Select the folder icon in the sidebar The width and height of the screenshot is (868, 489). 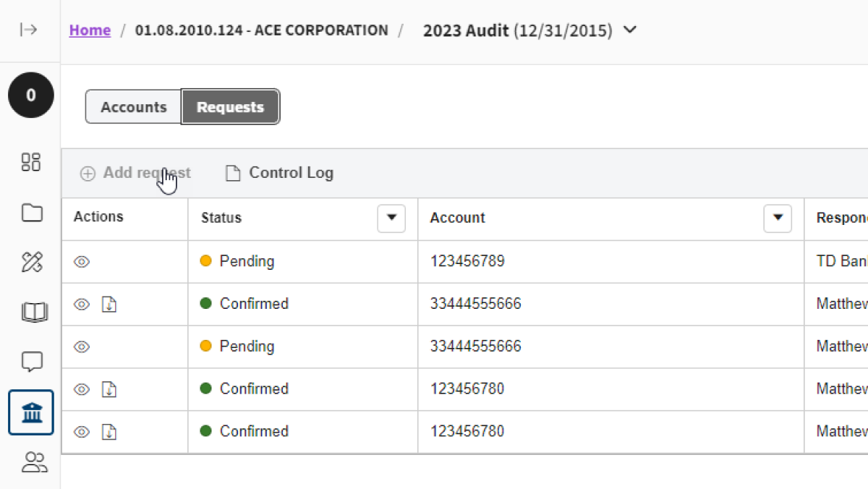coord(30,213)
